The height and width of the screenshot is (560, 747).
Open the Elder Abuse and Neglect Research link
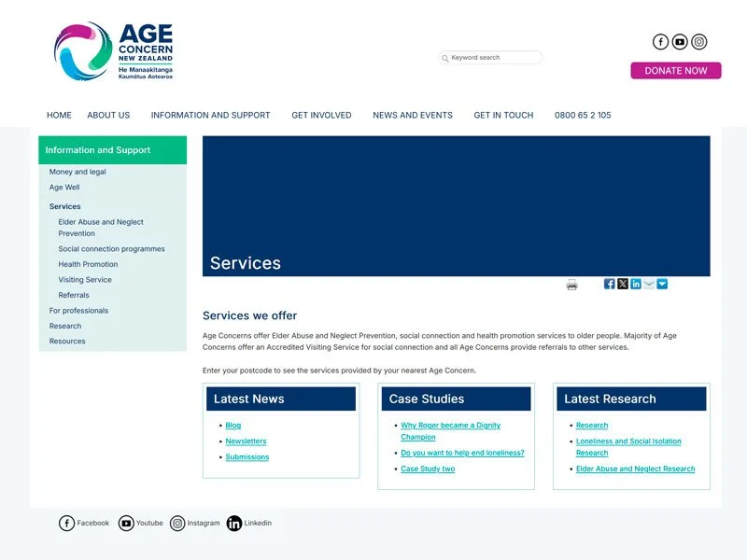[635, 469]
